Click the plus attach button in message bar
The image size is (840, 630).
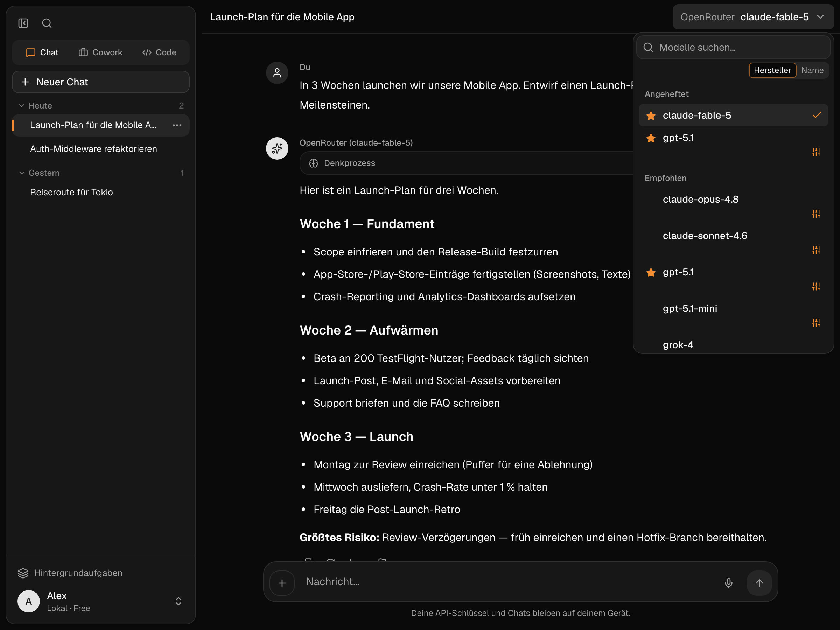282,583
